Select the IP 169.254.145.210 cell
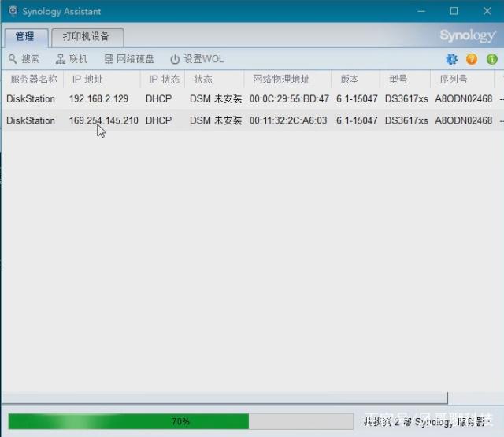Screen dimensions: 504x437 [x=103, y=120]
